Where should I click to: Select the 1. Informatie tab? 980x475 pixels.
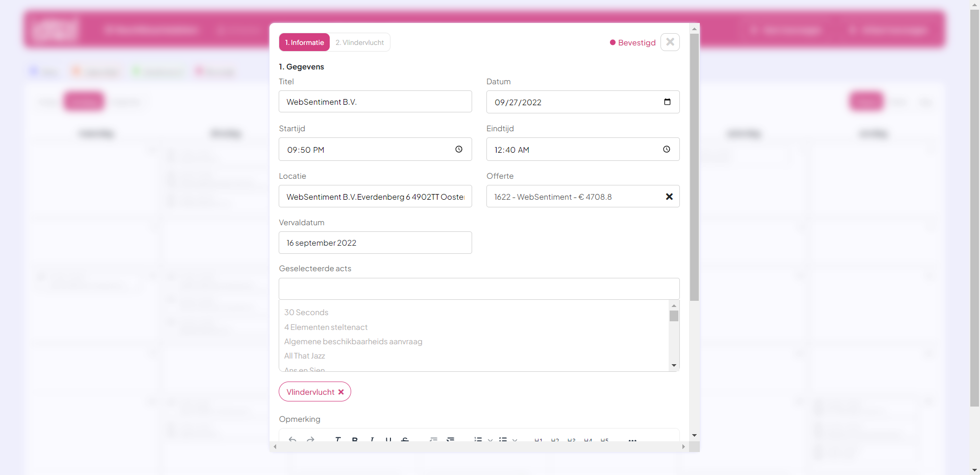click(x=304, y=42)
